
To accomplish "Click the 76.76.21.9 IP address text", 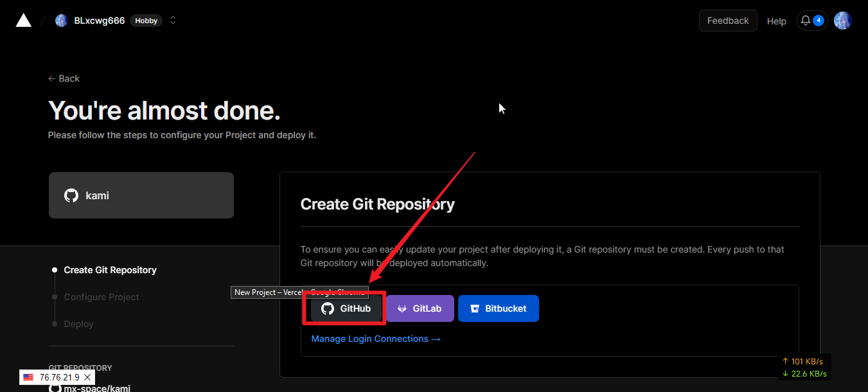I will [60, 377].
